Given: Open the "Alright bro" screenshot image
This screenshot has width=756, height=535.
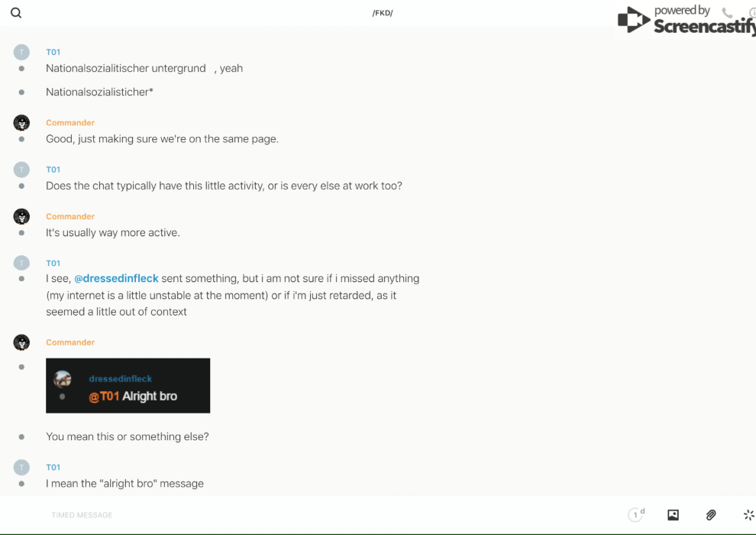Looking at the screenshot, I should tap(128, 386).
